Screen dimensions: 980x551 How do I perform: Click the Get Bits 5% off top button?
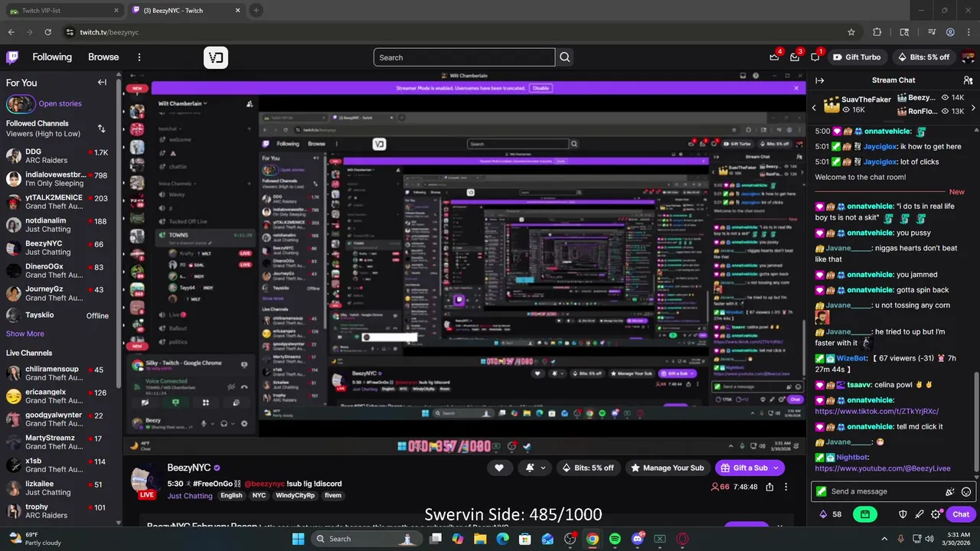925,57
